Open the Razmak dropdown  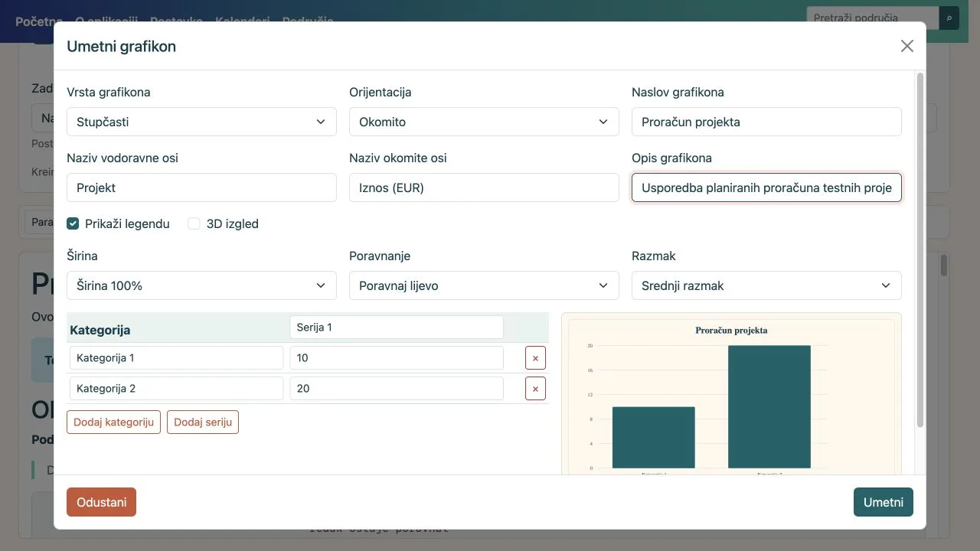pos(766,285)
